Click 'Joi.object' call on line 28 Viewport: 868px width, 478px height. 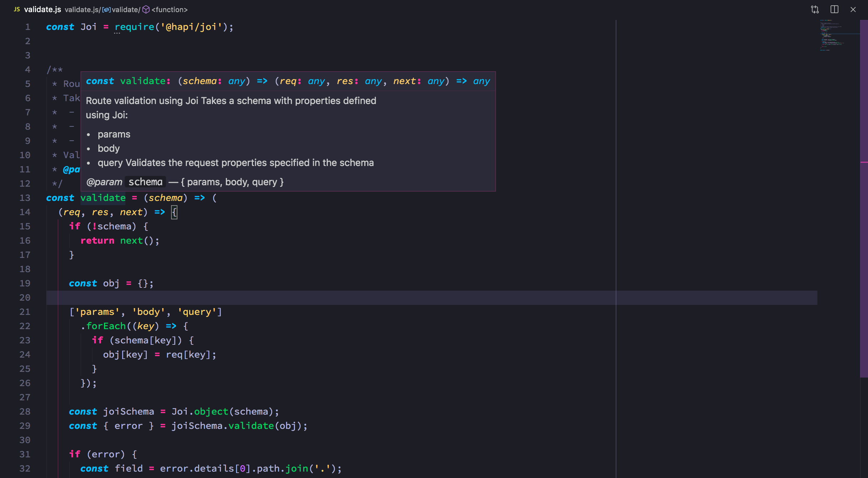(200, 412)
